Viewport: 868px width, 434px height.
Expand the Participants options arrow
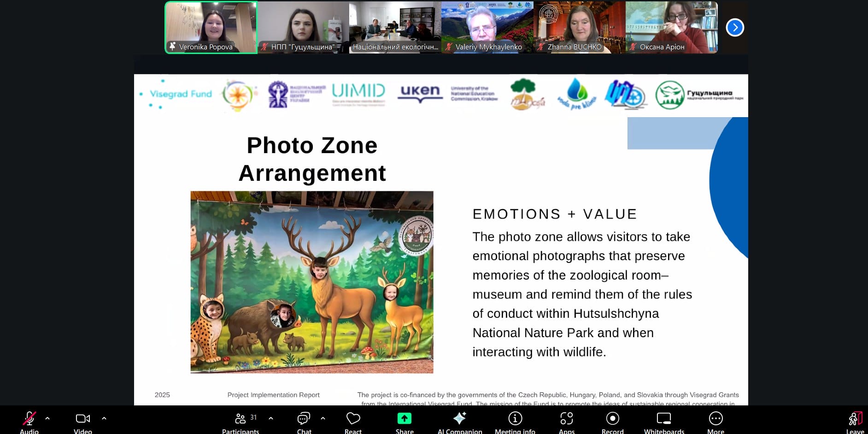[x=271, y=418]
